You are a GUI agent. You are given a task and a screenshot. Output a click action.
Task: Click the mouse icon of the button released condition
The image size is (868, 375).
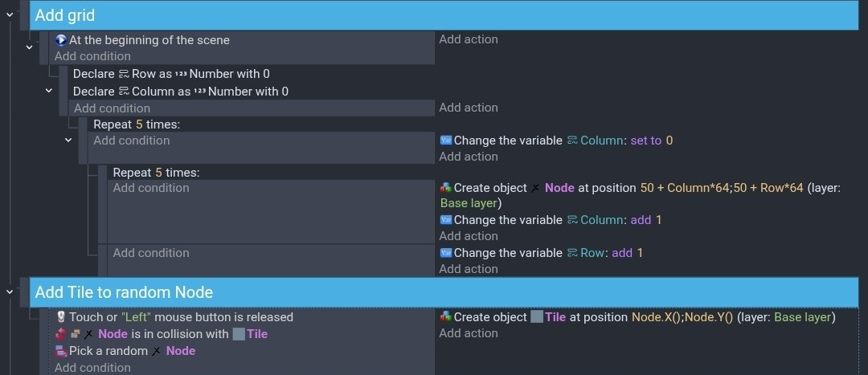[x=61, y=317]
